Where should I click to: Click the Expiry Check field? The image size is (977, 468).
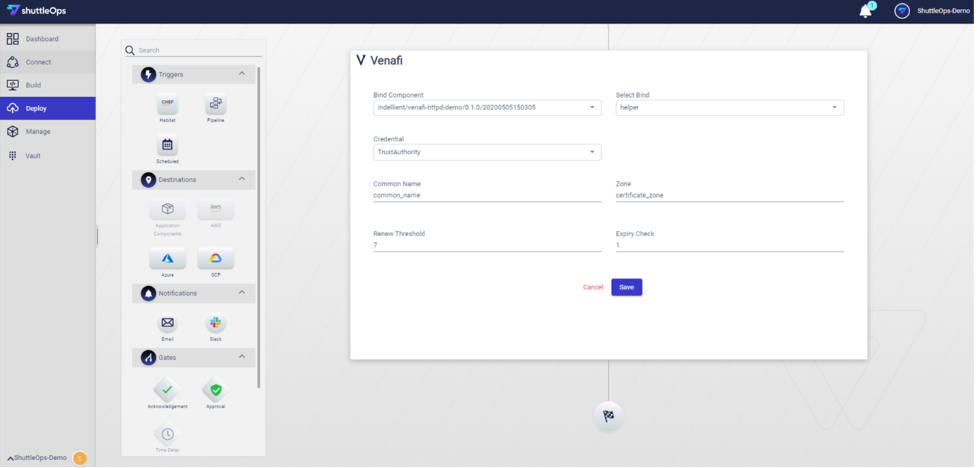click(x=730, y=245)
